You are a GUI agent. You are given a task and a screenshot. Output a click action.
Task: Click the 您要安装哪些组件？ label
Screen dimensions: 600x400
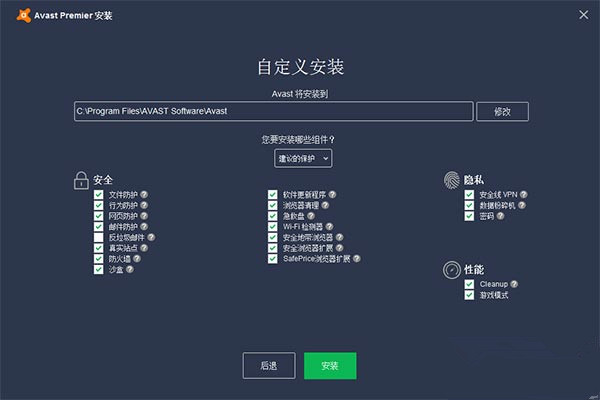298,140
